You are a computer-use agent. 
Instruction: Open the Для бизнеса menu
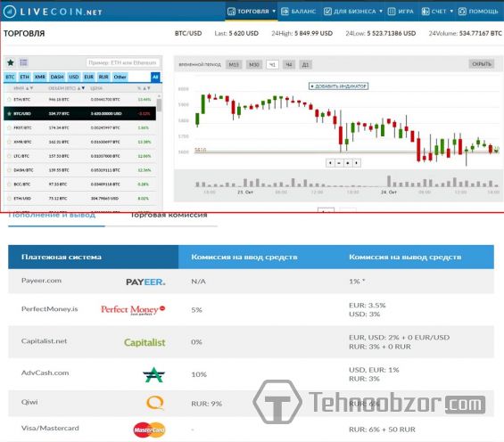[353, 12]
